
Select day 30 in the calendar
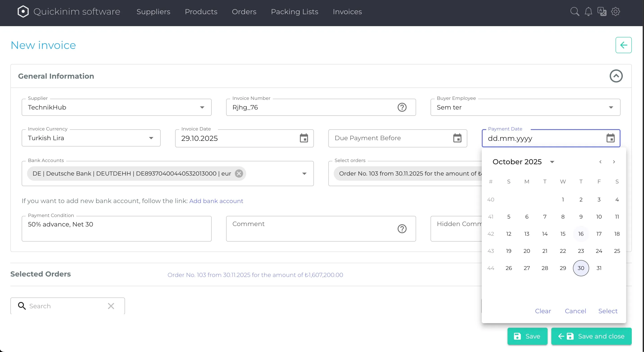581,268
